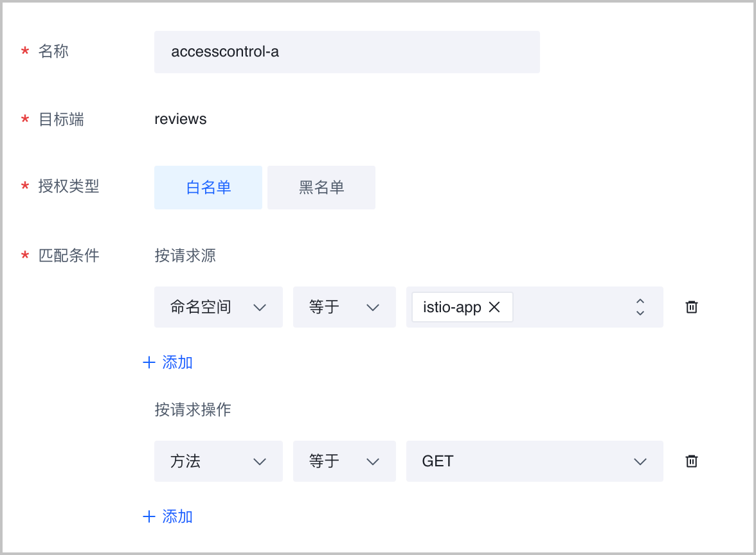Delete the 方法 condition row with trash icon

click(692, 461)
